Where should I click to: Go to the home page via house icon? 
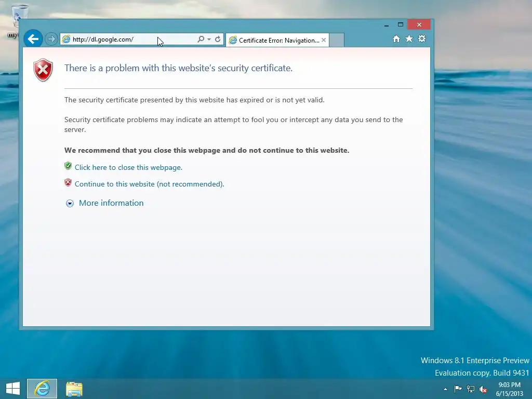coord(396,39)
